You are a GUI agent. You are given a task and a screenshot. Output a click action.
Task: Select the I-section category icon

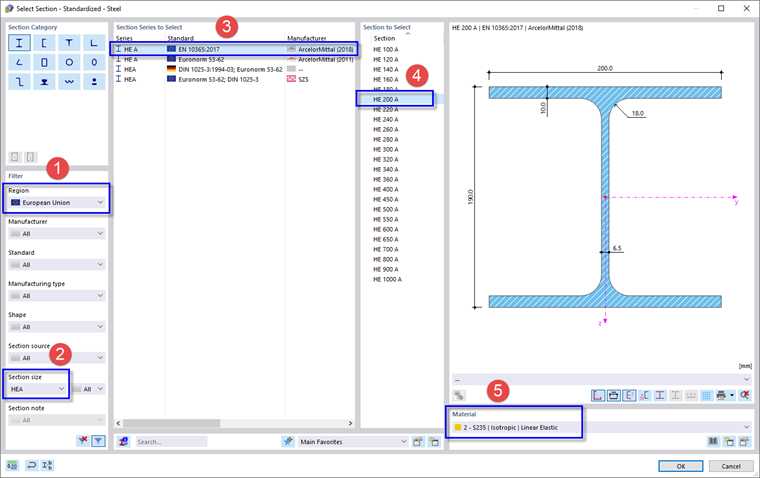(x=19, y=43)
